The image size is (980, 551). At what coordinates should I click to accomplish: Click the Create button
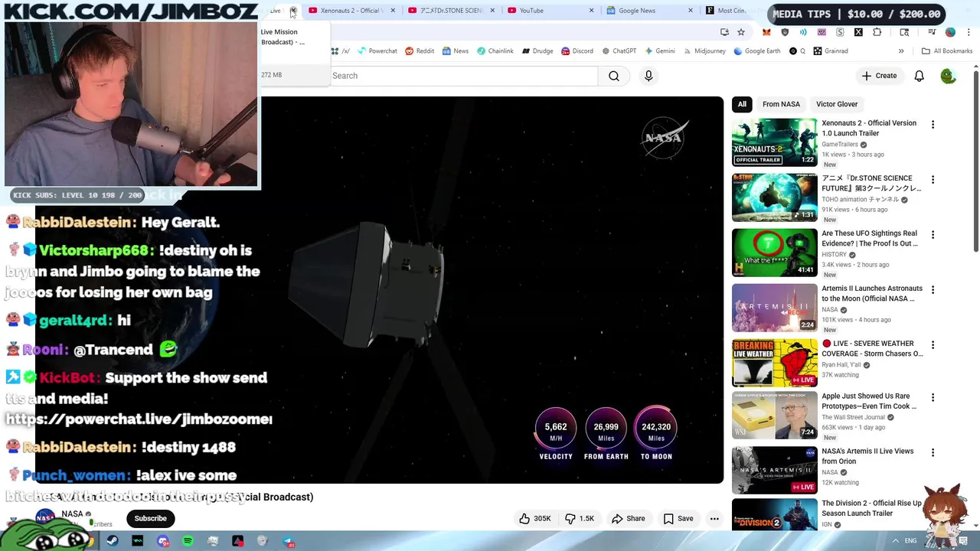(x=878, y=76)
